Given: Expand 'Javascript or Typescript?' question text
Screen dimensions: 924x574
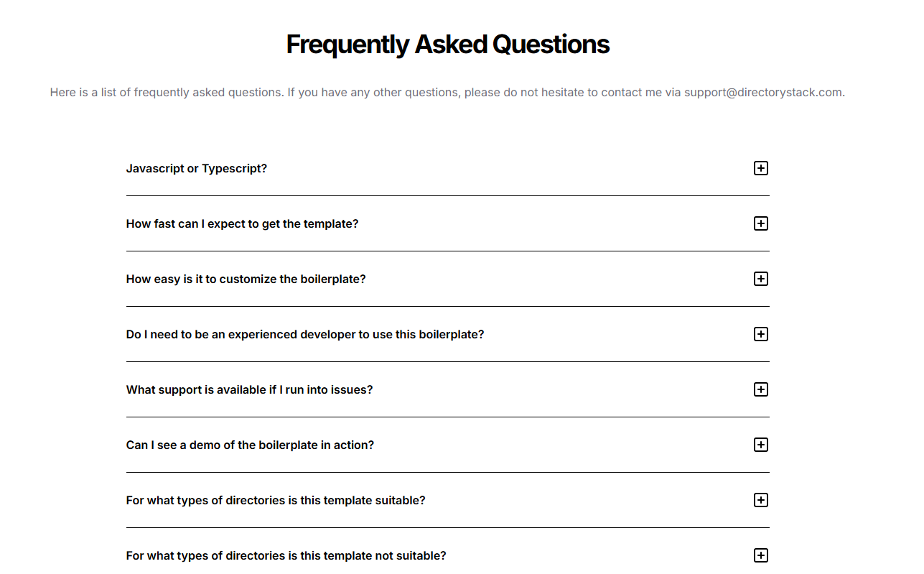Looking at the screenshot, I should (x=197, y=169).
